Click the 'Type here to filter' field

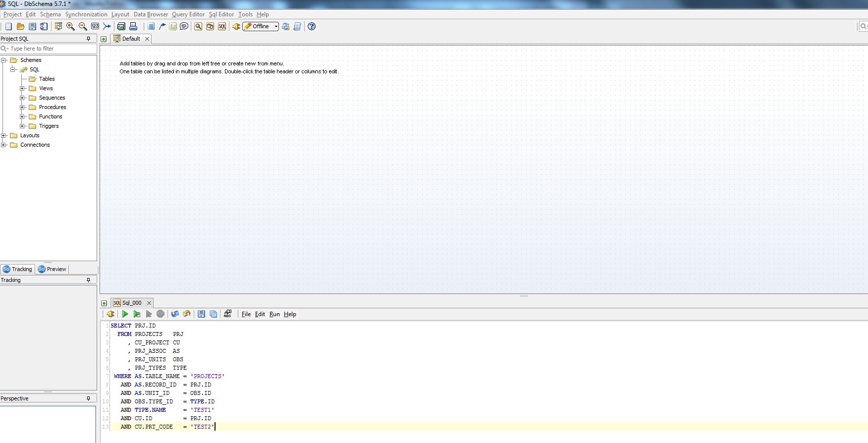pos(50,49)
